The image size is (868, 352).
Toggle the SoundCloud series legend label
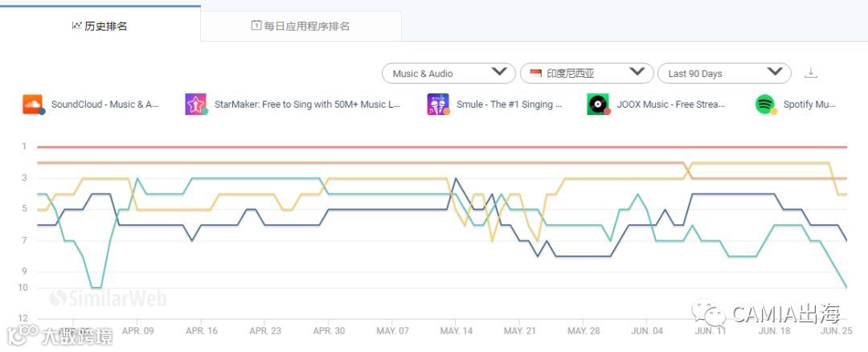pos(105,104)
